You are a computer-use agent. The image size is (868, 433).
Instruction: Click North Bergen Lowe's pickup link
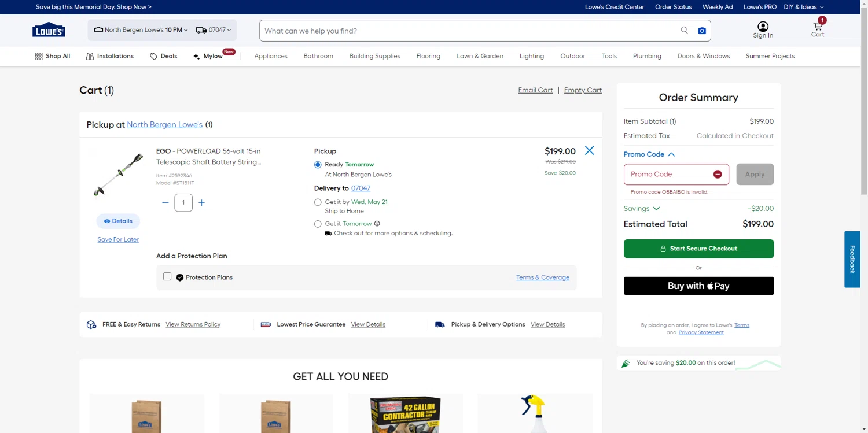click(164, 125)
